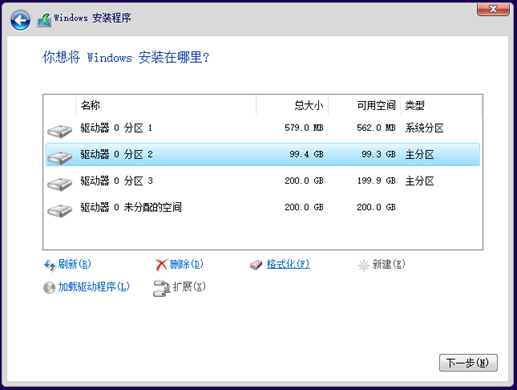517x390 pixels.
Task: Click the 99.4 GB total size cell
Action: [x=306, y=154]
